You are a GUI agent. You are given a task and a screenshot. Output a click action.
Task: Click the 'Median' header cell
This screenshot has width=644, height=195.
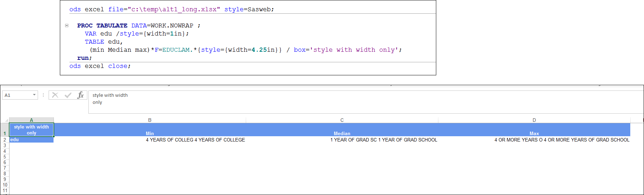click(342, 133)
